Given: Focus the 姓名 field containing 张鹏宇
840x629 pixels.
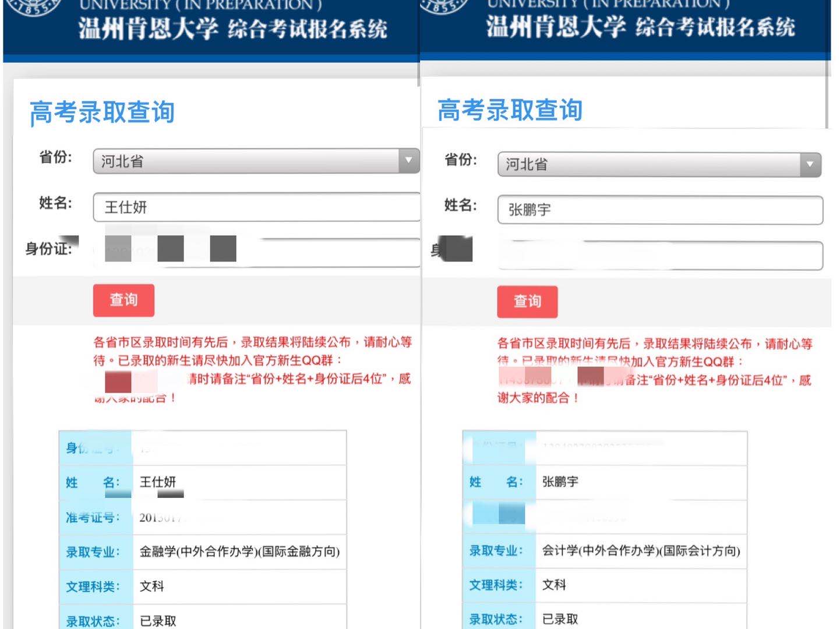Looking at the screenshot, I should coord(659,210).
